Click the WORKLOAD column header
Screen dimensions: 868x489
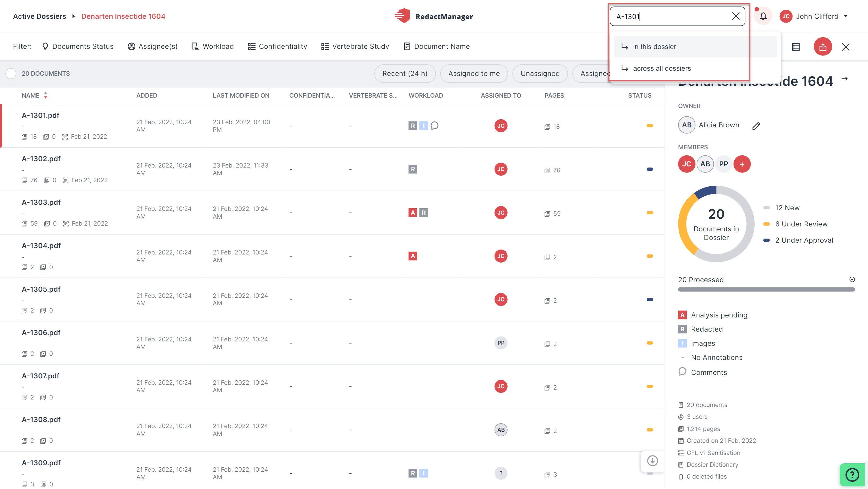pos(426,95)
